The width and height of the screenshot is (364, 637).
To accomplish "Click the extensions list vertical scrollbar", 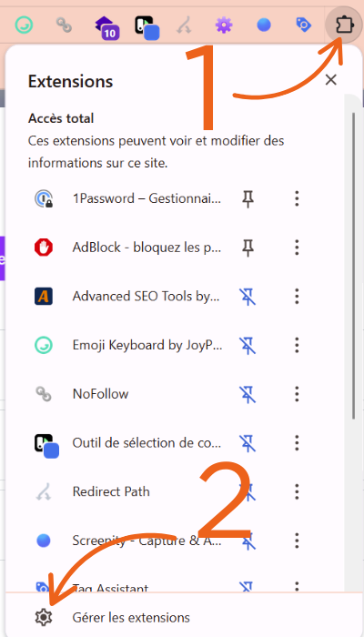I will (353, 264).
